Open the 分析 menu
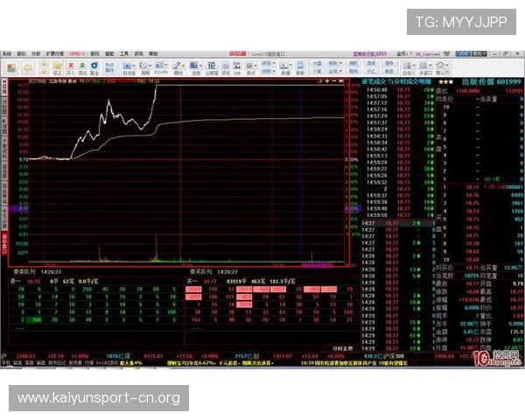This screenshot has width=525, height=420. click(x=36, y=53)
